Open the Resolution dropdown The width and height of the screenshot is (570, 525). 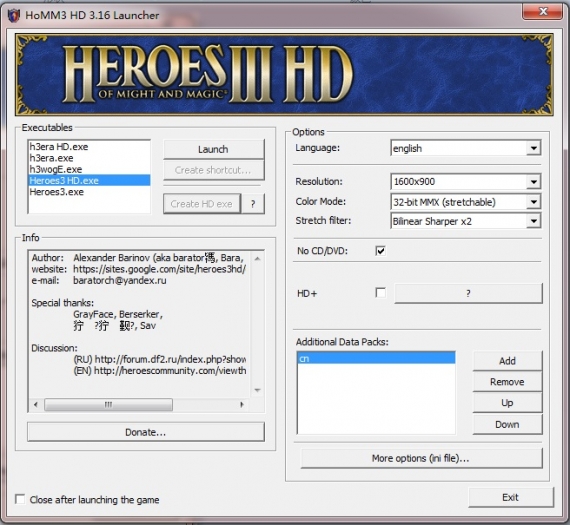click(533, 181)
